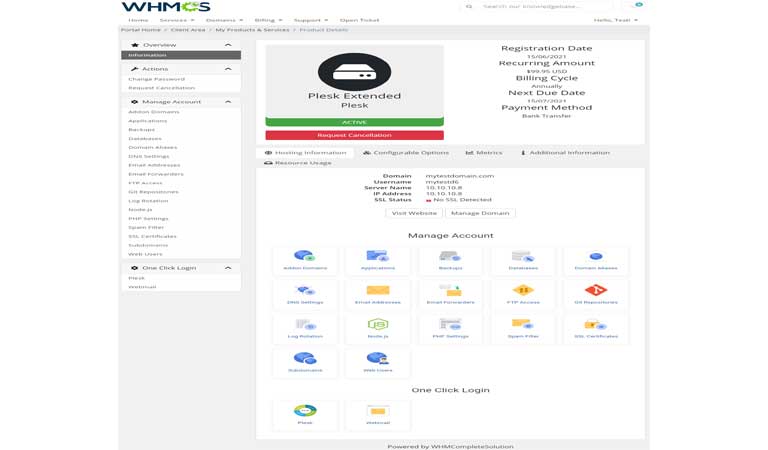Click SSL Certificates in the sidebar list
768x450 pixels.
152,236
